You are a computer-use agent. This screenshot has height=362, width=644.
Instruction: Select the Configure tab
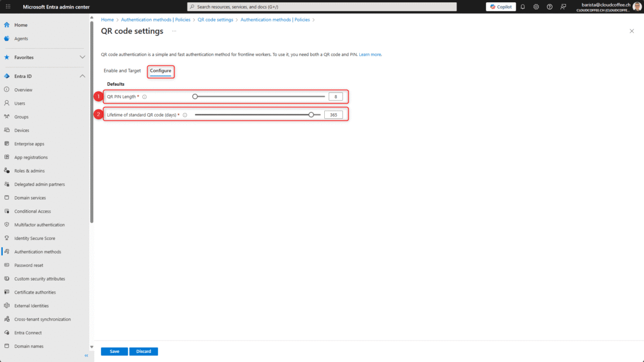[x=160, y=71]
